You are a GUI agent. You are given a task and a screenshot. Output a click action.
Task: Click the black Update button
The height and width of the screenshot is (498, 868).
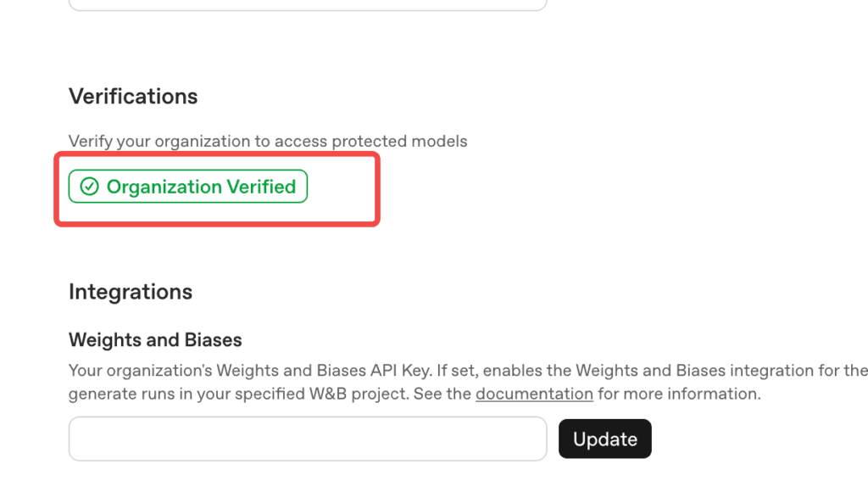coord(605,439)
